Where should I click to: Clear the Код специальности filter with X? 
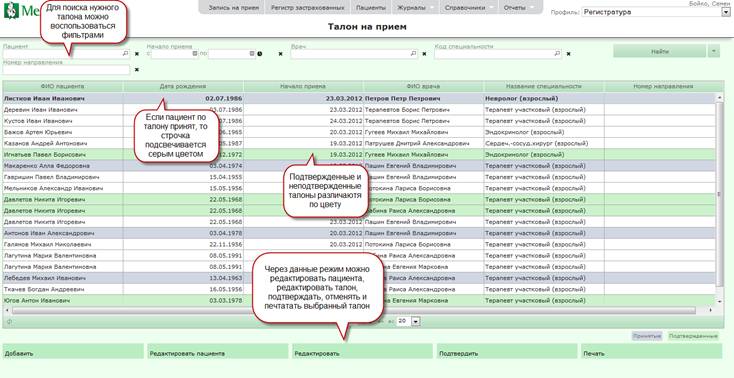(568, 54)
